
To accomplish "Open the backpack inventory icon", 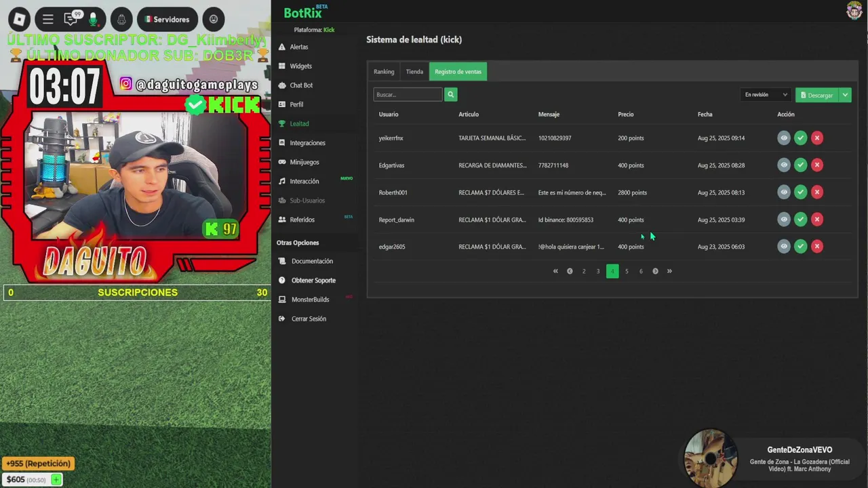I will (x=121, y=19).
